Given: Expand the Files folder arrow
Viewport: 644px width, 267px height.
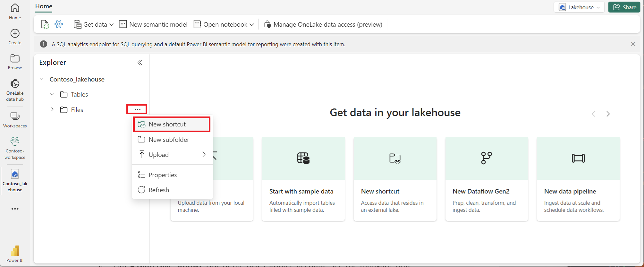Looking at the screenshot, I should coord(52,109).
